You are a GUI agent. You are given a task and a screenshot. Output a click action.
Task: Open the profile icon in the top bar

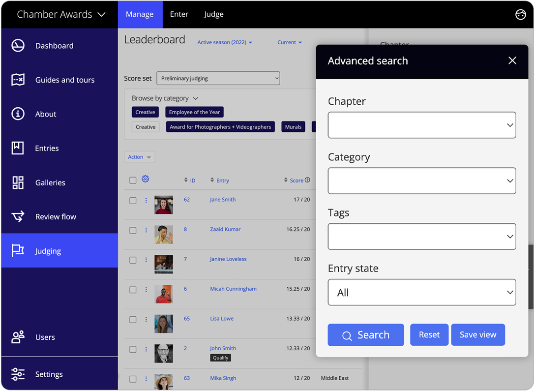click(x=521, y=14)
